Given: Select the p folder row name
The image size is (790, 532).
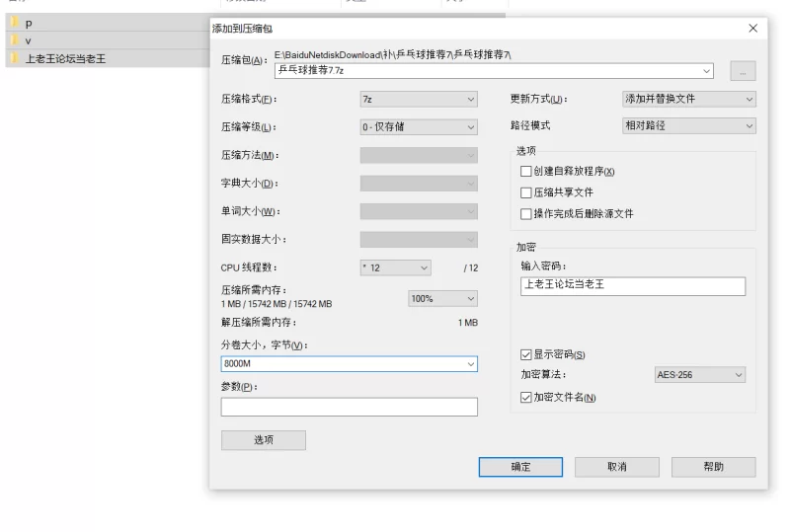Looking at the screenshot, I should [x=29, y=23].
